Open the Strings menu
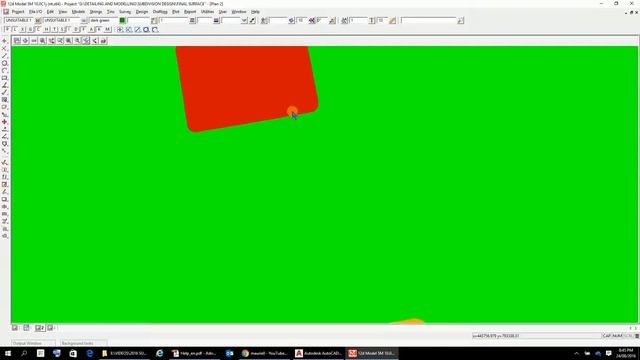This screenshot has height=360, width=640. coord(96,12)
